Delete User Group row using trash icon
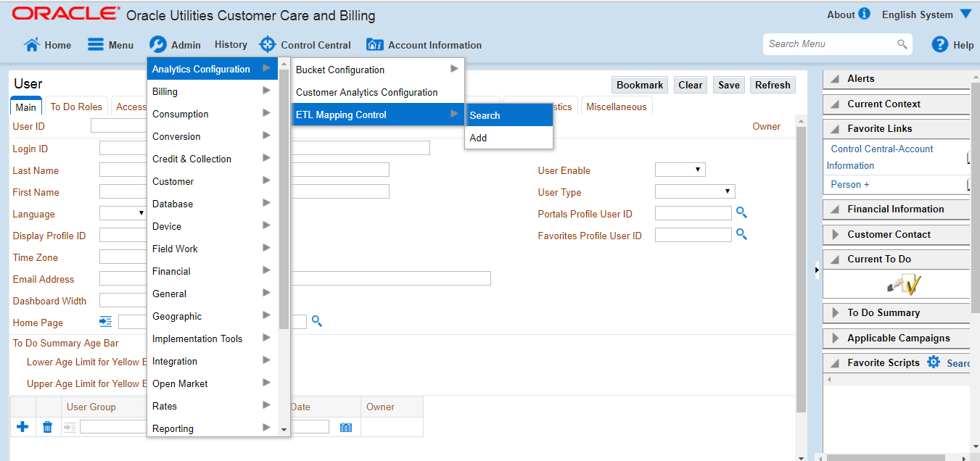 [47, 427]
